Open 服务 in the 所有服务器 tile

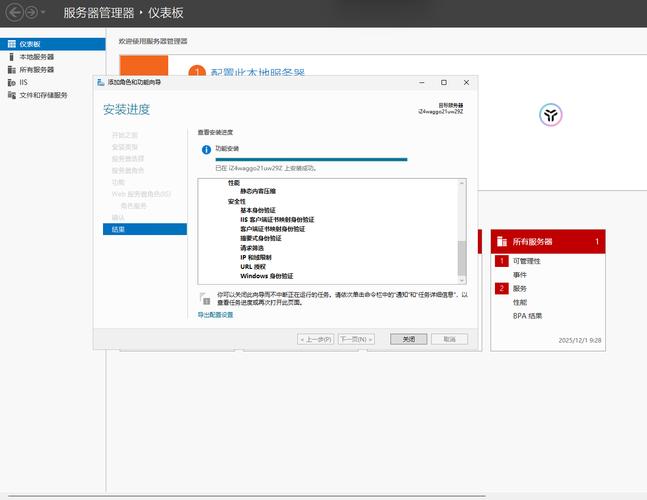(520, 288)
